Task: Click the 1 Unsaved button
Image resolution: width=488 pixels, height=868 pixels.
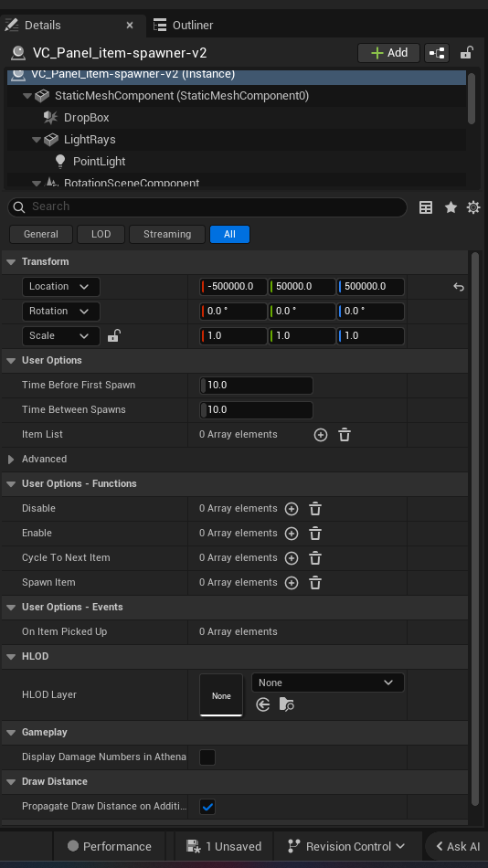Action: [x=224, y=846]
